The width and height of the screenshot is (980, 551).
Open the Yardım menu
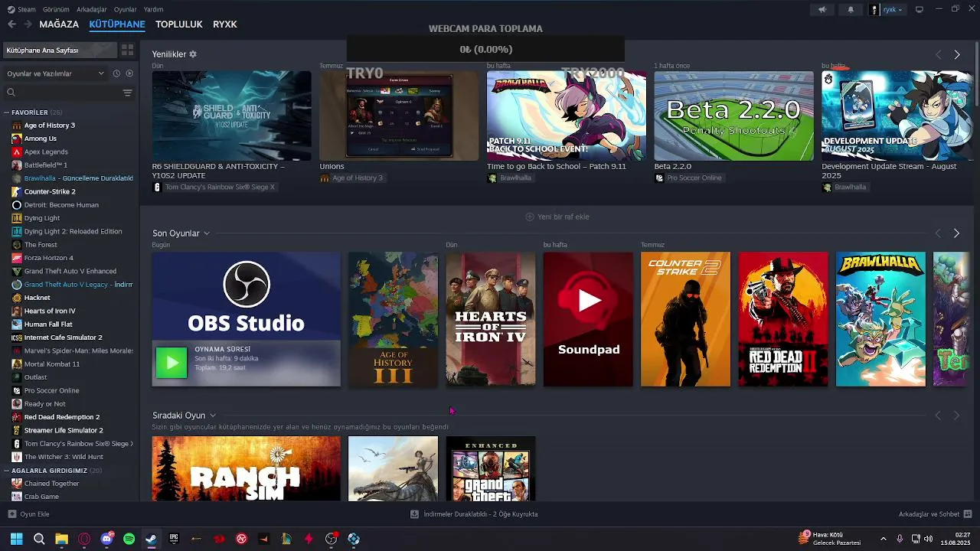[x=153, y=9]
